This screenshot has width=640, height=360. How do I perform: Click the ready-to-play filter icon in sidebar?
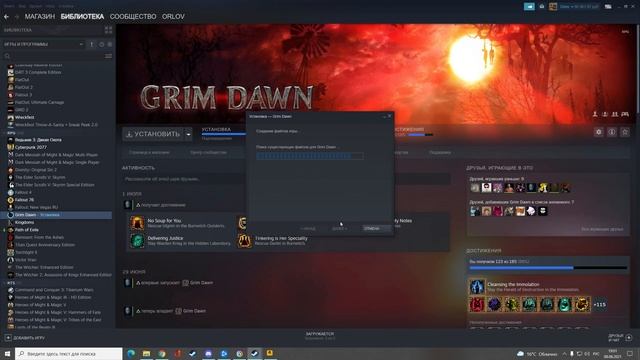(x=109, y=44)
